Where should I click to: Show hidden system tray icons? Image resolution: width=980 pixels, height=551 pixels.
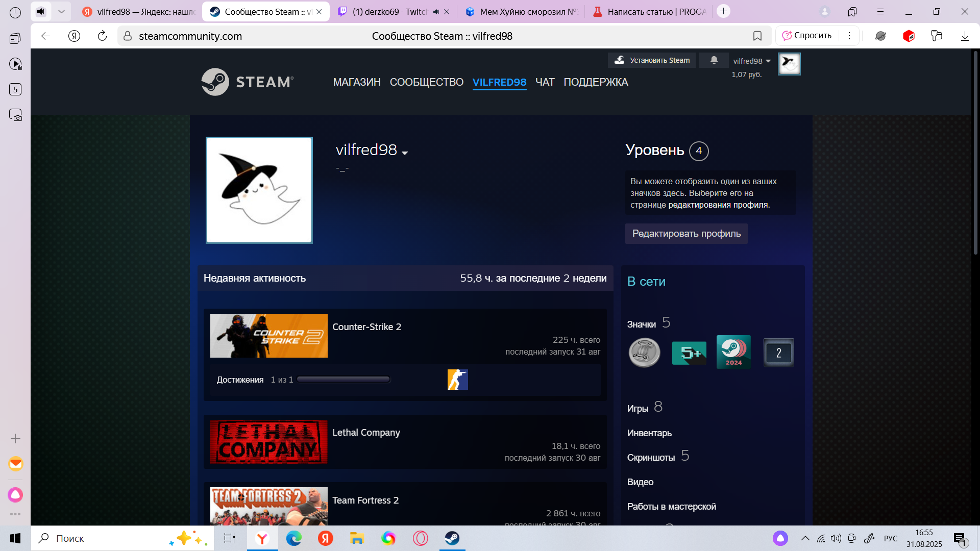click(x=805, y=538)
